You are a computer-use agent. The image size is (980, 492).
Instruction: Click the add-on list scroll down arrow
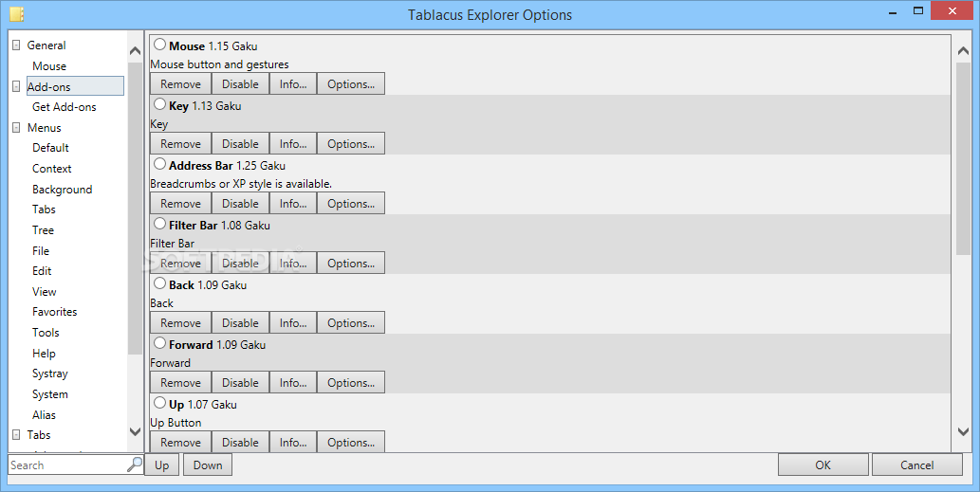[963, 431]
